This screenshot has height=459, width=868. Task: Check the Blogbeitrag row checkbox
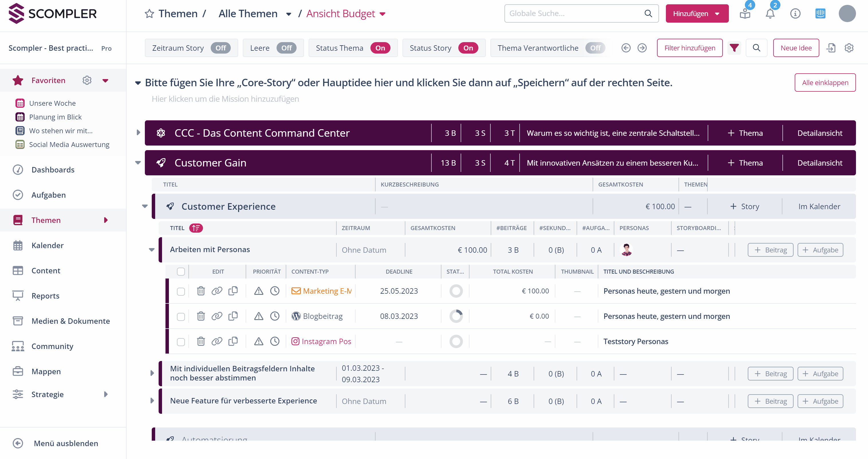(181, 317)
